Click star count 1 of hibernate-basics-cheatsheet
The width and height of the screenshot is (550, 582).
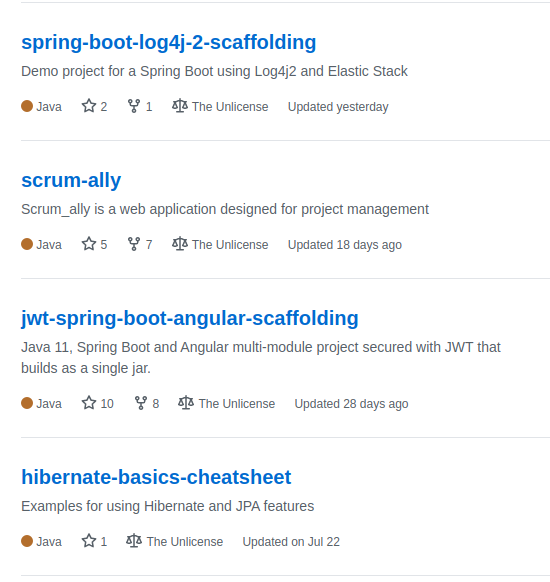tap(104, 542)
